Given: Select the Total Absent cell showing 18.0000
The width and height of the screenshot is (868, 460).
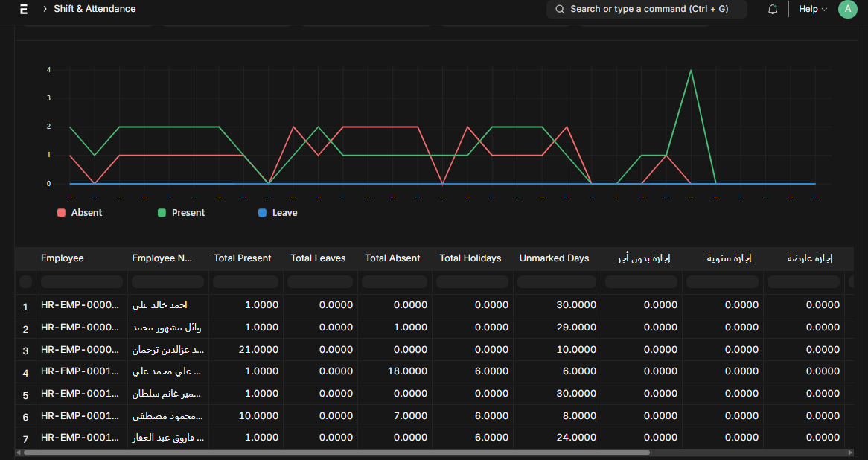Looking at the screenshot, I should (x=406, y=371).
